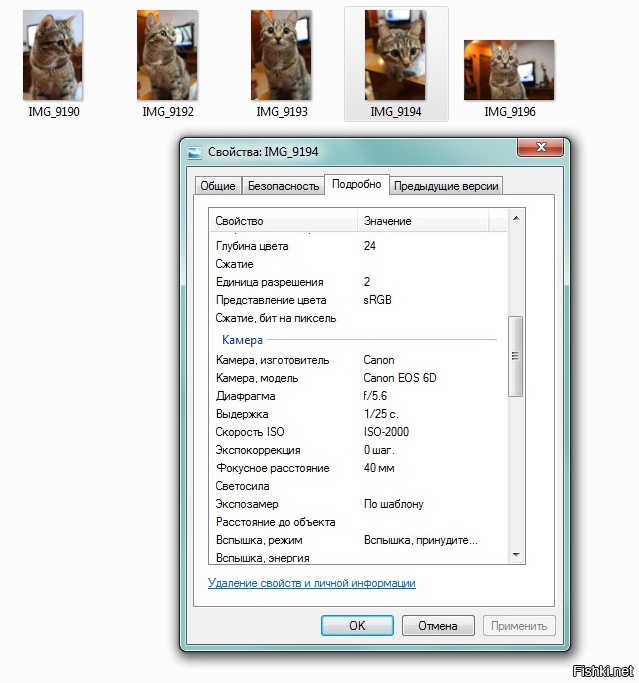Image resolution: width=639 pixels, height=683 pixels.
Task: Select the IMG_9190 cat thumbnail
Action: [x=53, y=56]
